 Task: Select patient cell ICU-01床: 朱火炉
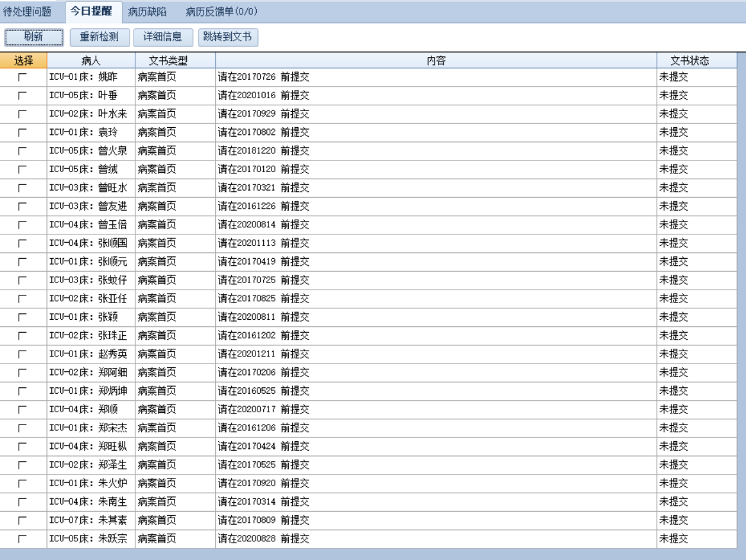click(91, 484)
